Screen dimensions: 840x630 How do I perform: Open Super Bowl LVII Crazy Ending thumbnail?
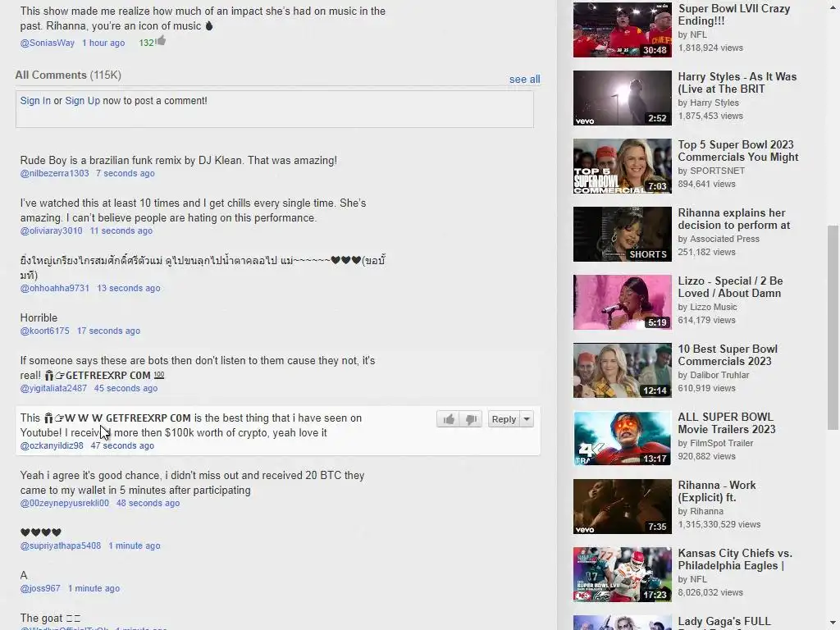click(x=622, y=30)
